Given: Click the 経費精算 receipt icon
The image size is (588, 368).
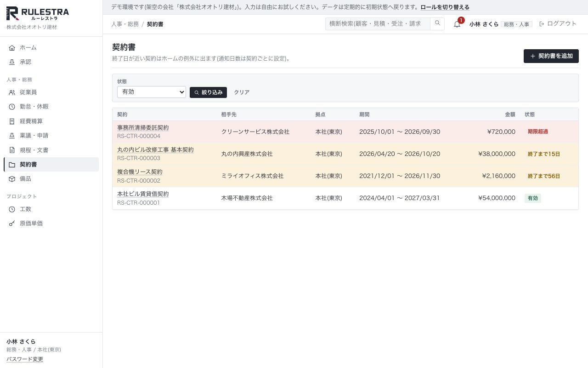Looking at the screenshot, I should [x=12, y=121].
